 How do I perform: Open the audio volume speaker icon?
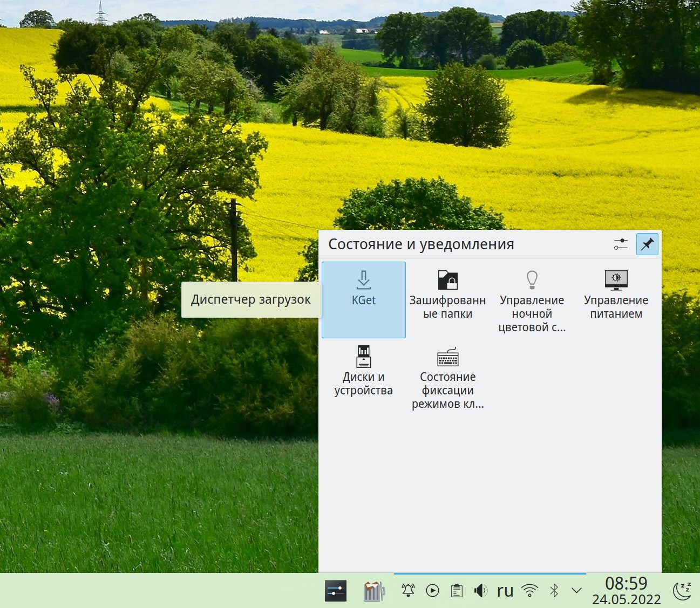point(480,591)
